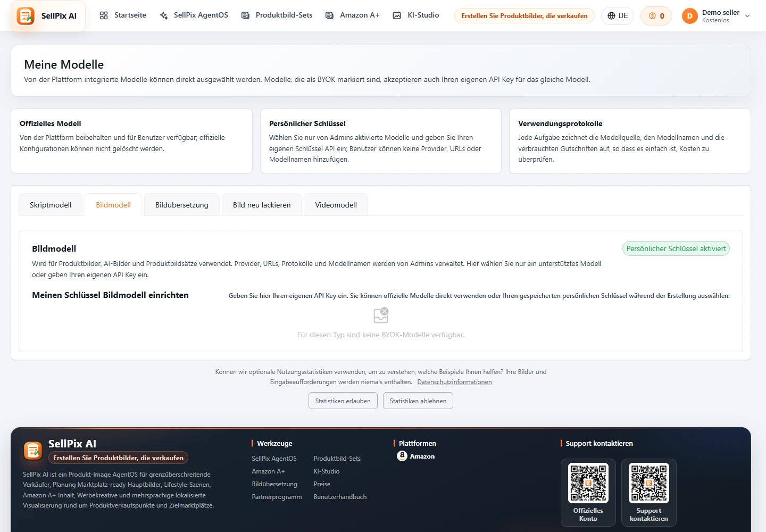Click the Offizielles Konto QR code
Viewport: 766px width, 532px height.
pos(588,483)
